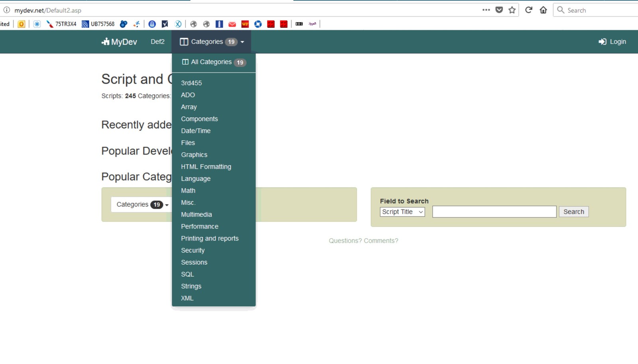
Task: Select the Printing and reports category
Action: pos(209,239)
